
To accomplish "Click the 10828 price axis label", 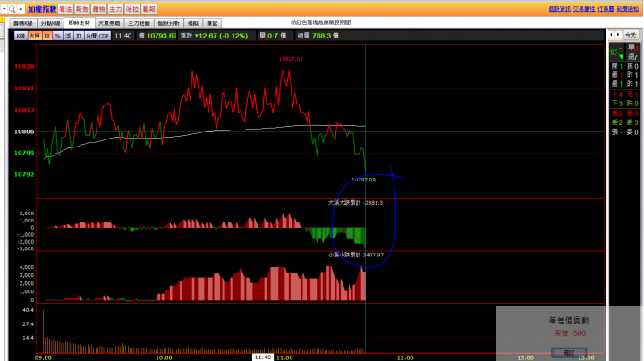I will coord(24,66).
